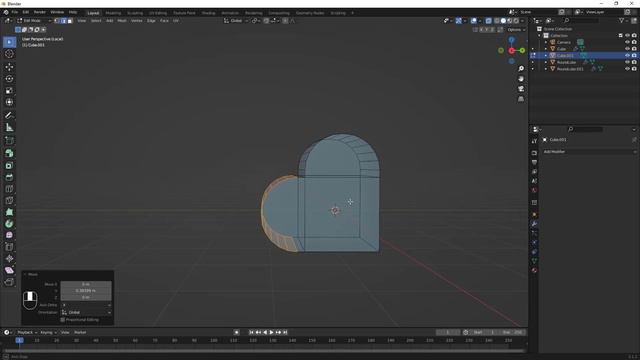Open the Orientation dropdown in Move panel

click(86, 313)
